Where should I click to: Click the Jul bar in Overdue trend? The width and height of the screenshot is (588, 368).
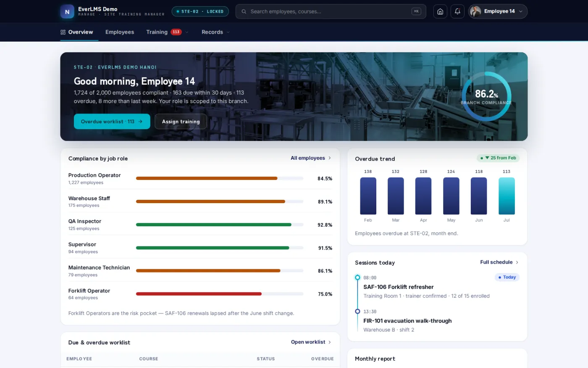pyautogui.click(x=507, y=196)
